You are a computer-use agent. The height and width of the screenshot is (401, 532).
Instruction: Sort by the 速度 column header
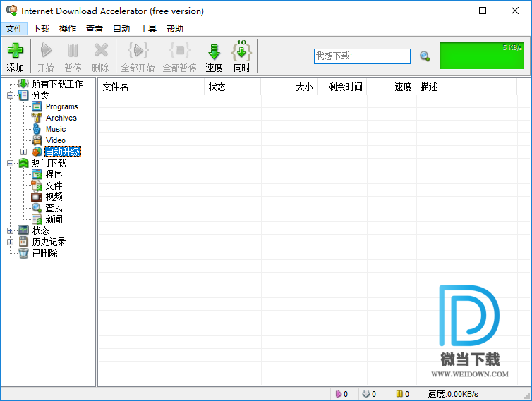pos(392,87)
